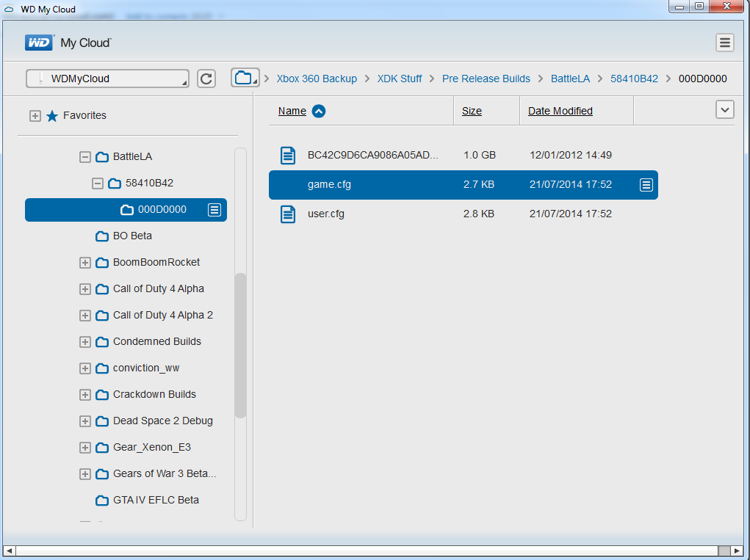Expand the Gears of War 3 Beta folder

(x=85, y=474)
